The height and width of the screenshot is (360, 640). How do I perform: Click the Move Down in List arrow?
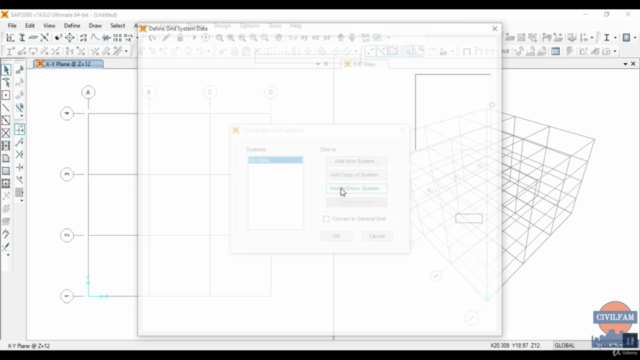click(x=352, y=38)
